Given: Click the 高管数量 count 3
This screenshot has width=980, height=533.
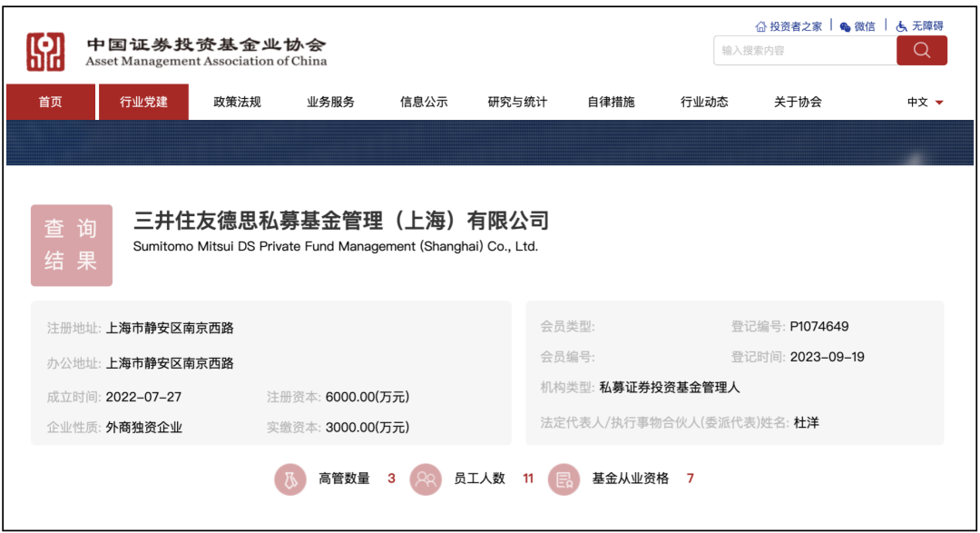Looking at the screenshot, I should (391, 479).
